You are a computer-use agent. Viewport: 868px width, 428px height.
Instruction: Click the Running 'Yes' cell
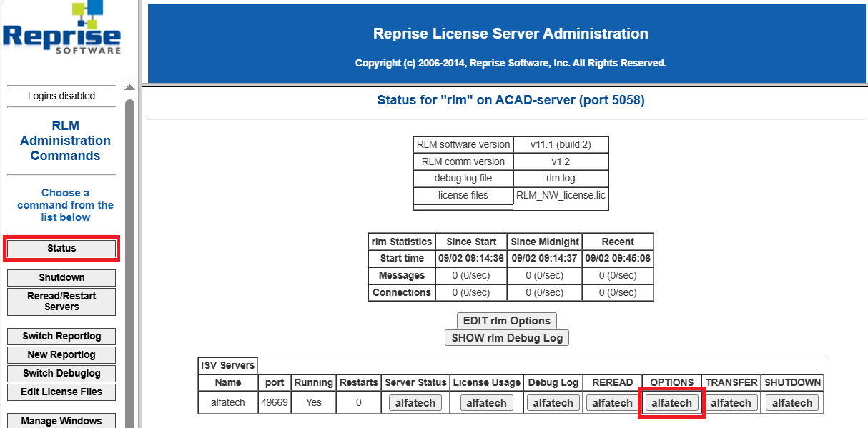pos(314,403)
